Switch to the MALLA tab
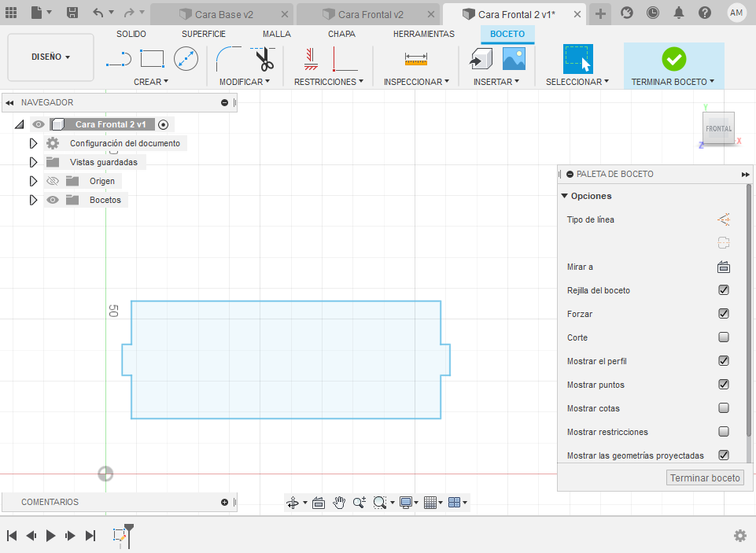Image resolution: width=756 pixels, height=553 pixels. [277, 34]
